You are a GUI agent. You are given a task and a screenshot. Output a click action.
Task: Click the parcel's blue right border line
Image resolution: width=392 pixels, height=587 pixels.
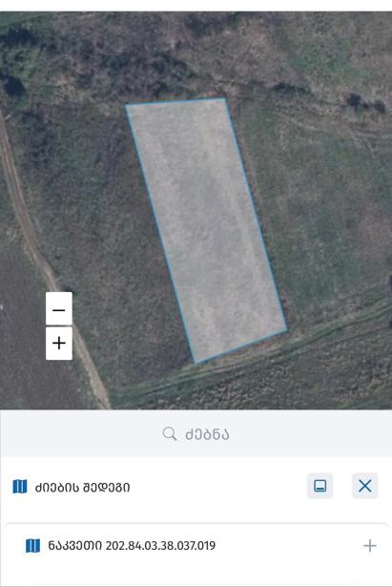pyautogui.click(x=256, y=215)
